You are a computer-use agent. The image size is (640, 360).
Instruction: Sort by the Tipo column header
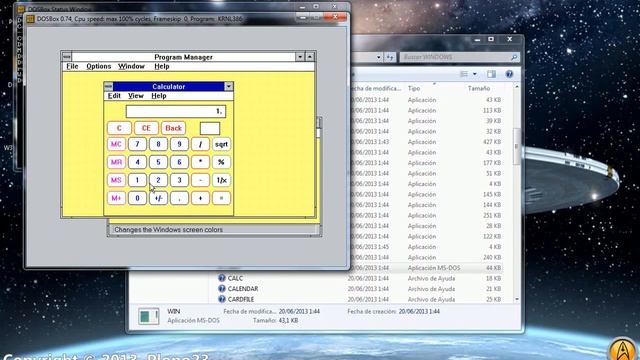414,88
